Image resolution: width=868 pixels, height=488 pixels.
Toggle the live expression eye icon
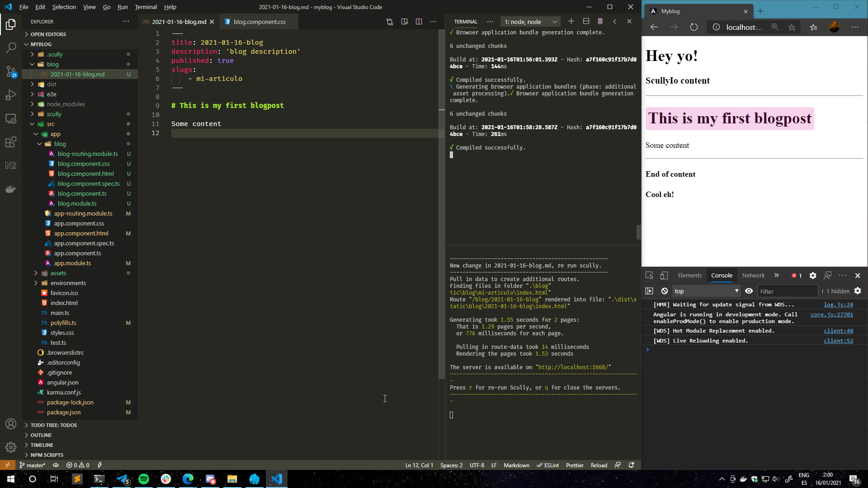(749, 291)
